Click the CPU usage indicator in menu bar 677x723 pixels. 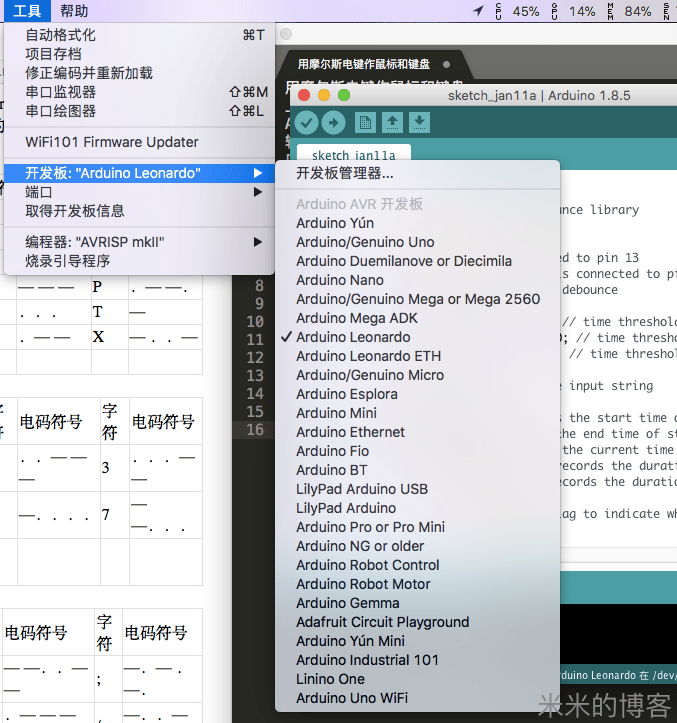(518, 11)
